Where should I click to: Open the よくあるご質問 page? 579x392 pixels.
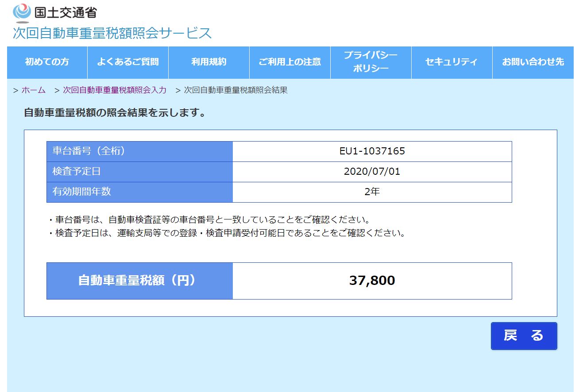click(127, 62)
